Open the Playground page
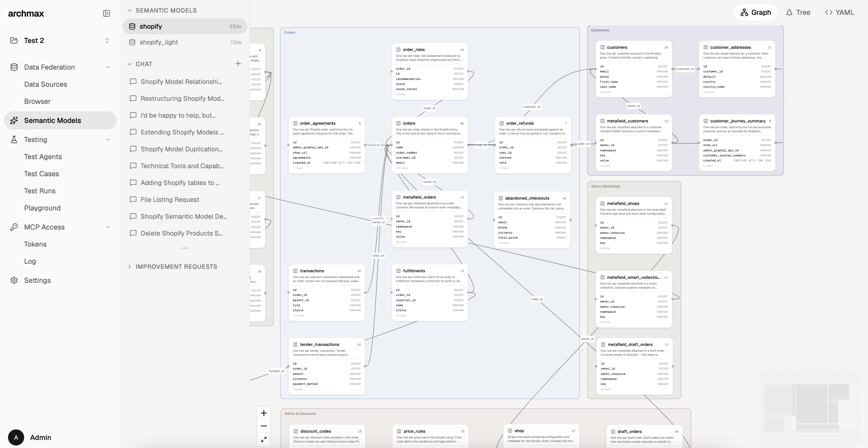Image resolution: width=868 pixels, height=448 pixels. 42,208
